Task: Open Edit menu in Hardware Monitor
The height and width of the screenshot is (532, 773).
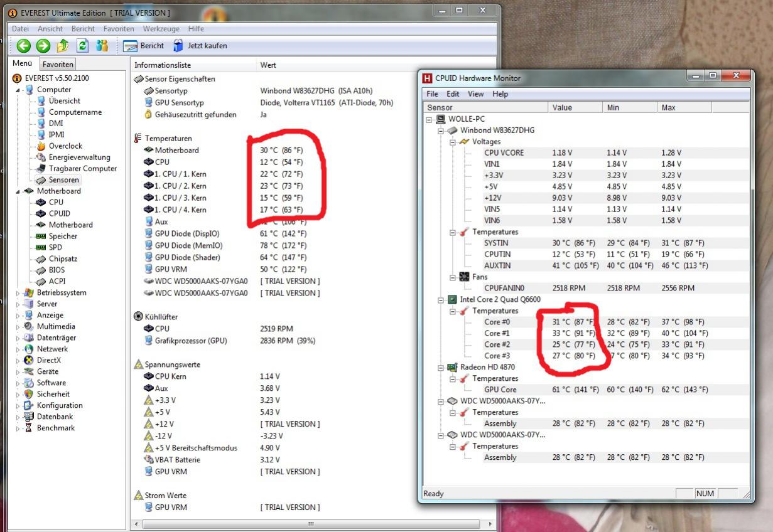Action: [x=453, y=94]
